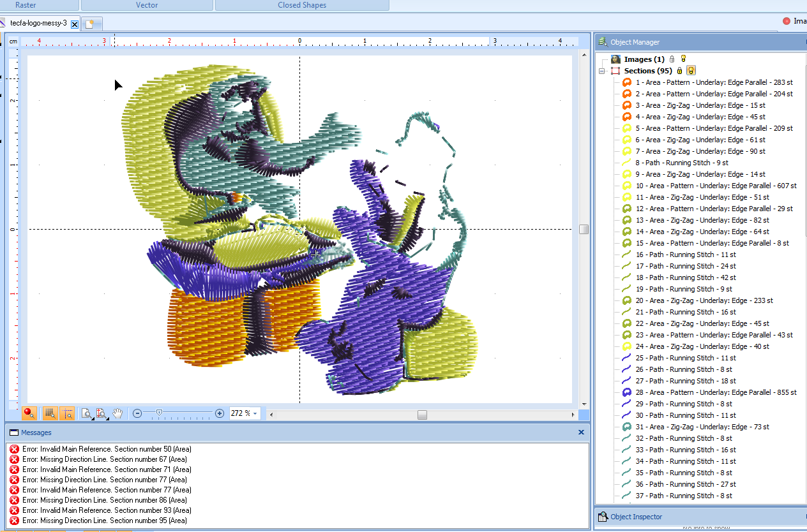807x532 pixels.
Task: Toggle the guidelines display icon
Action: tap(67, 413)
